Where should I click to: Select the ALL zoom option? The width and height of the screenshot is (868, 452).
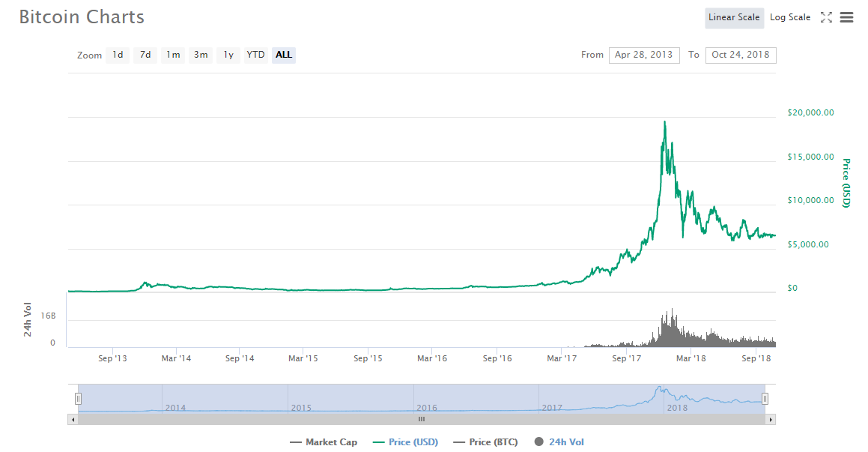[x=283, y=55]
